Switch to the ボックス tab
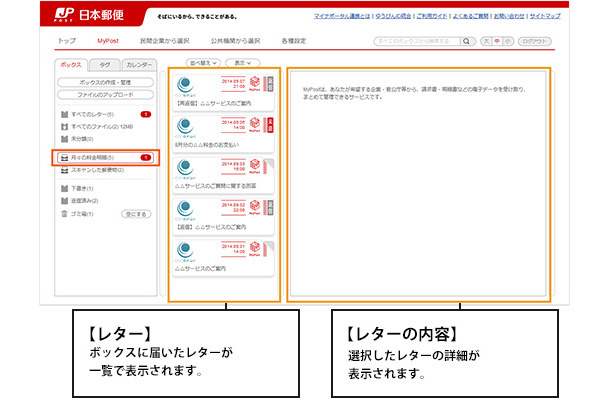 [x=71, y=65]
